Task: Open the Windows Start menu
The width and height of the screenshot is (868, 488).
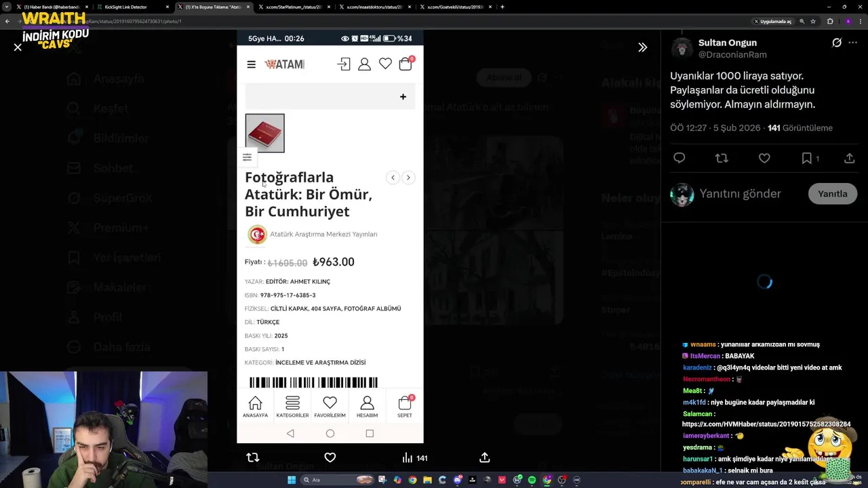Action: coord(292,480)
